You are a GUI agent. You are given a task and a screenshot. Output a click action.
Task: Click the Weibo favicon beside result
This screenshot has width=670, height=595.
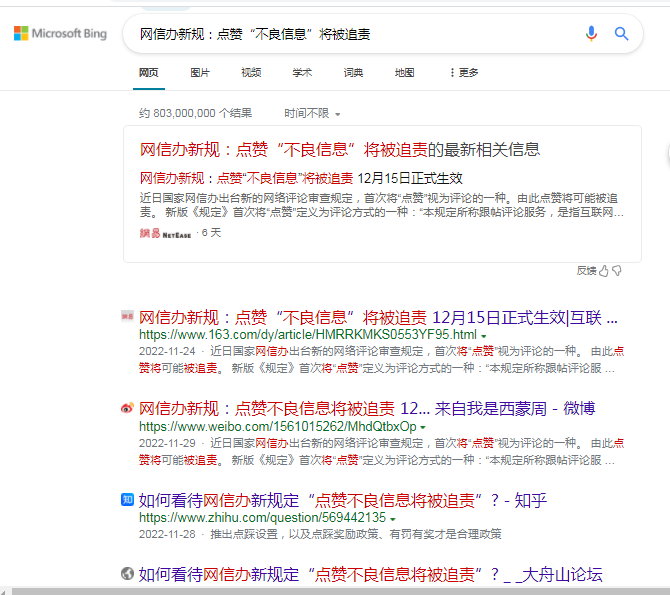coord(127,408)
